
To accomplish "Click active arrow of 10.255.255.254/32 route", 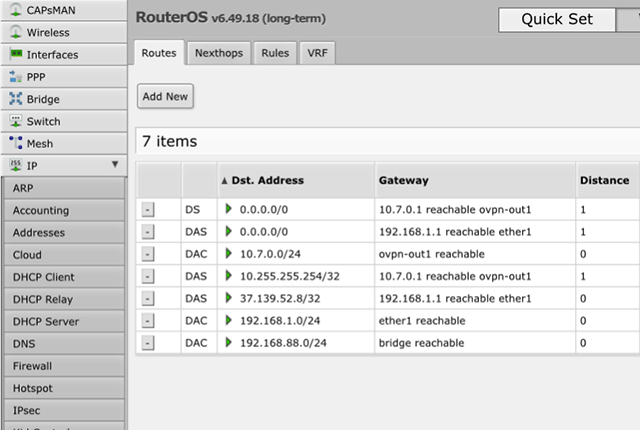I will (x=229, y=275).
